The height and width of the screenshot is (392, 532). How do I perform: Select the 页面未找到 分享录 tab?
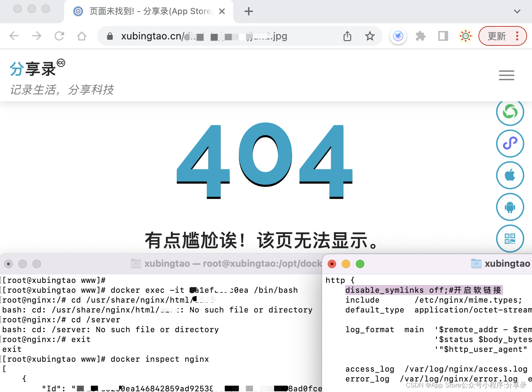[149, 12]
